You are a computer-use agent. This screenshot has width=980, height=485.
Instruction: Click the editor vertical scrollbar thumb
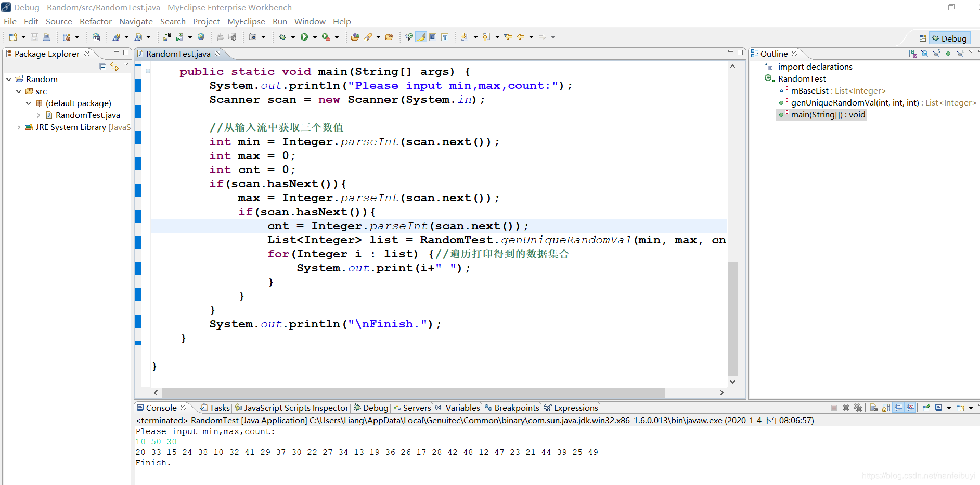(732, 318)
